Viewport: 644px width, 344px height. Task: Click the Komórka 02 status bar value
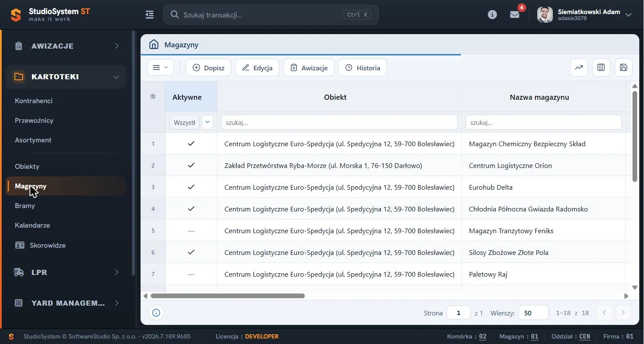(x=483, y=336)
